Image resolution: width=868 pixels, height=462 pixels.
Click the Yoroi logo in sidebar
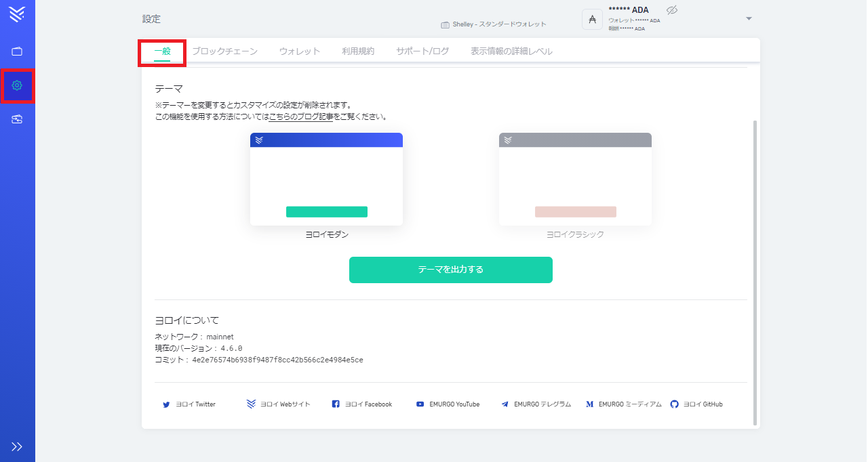coord(17,13)
